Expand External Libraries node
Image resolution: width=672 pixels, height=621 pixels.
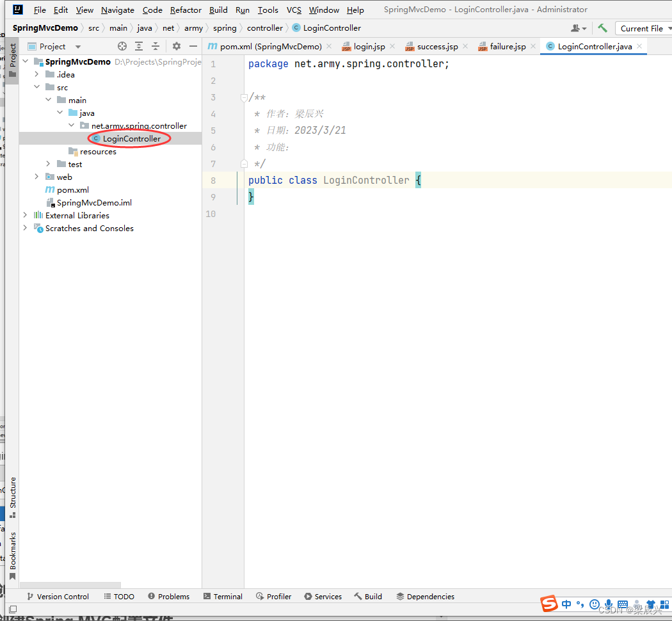(x=26, y=215)
